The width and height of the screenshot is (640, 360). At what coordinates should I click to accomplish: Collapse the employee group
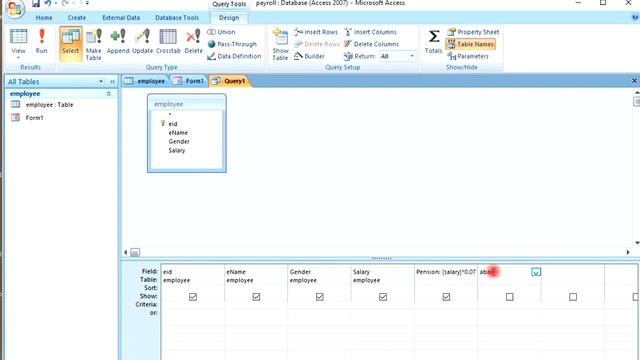pos(109,94)
